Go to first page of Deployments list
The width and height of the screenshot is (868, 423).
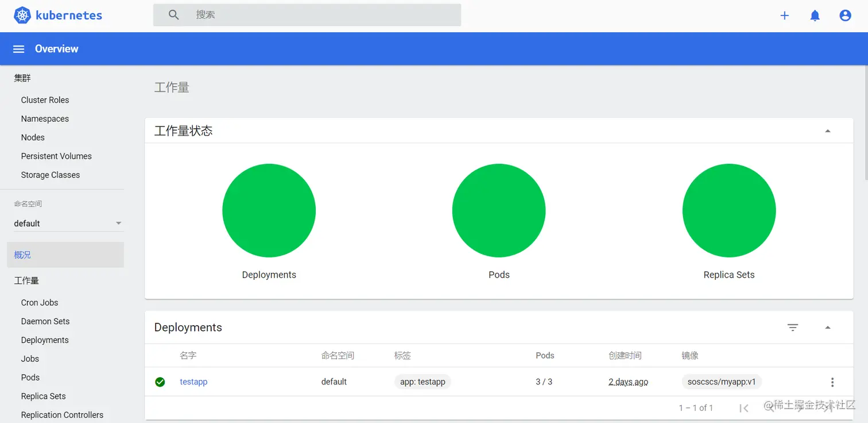tap(744, 408)
